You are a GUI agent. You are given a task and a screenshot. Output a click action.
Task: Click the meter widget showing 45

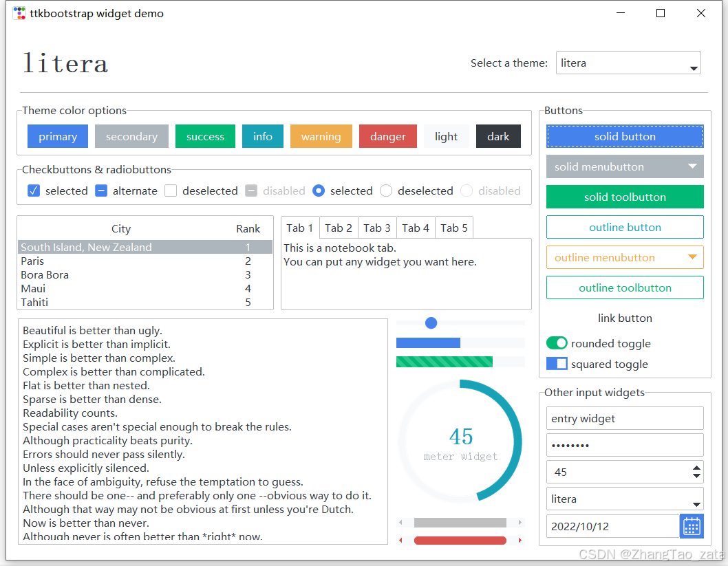click(x=460, y=442)
